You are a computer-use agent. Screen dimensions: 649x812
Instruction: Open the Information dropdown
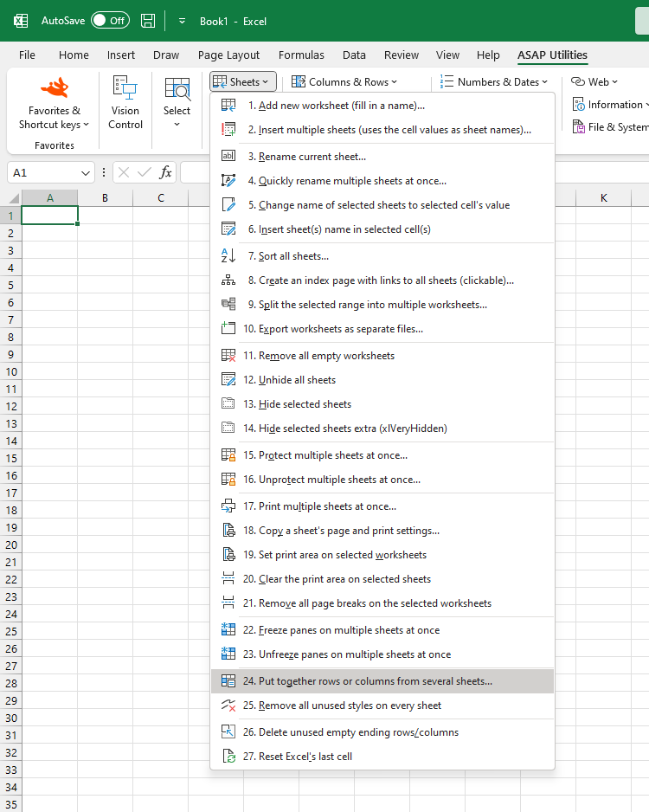[x=610, y=105]
